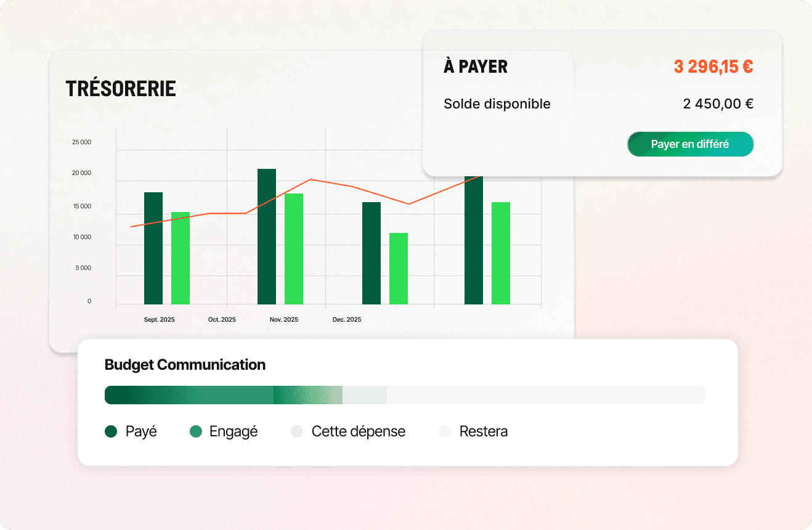Screen dimensions: 812x530
Task: Click the Payer en différé button
Action: (x=690, y=144)
